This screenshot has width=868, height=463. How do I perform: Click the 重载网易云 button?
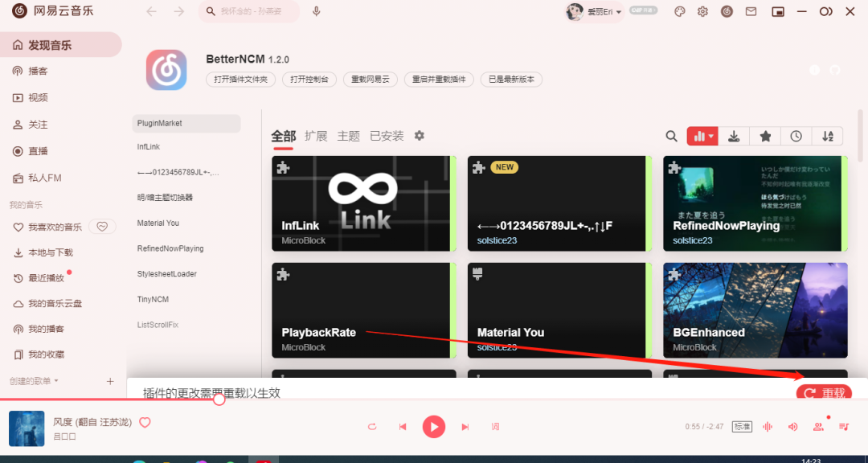pos(371,80)
